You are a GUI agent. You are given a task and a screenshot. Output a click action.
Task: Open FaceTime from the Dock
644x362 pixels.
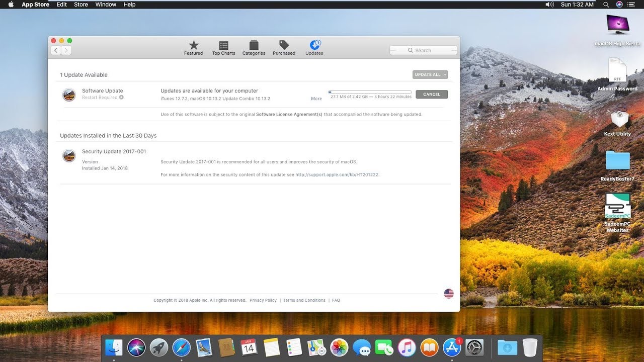pos(384,347)
